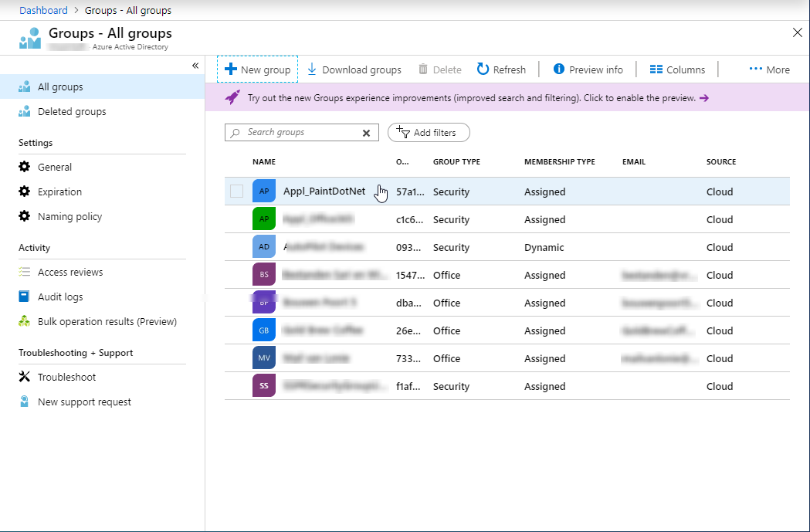Open Preview info
The image size is (810, 532).
point(588,69)
